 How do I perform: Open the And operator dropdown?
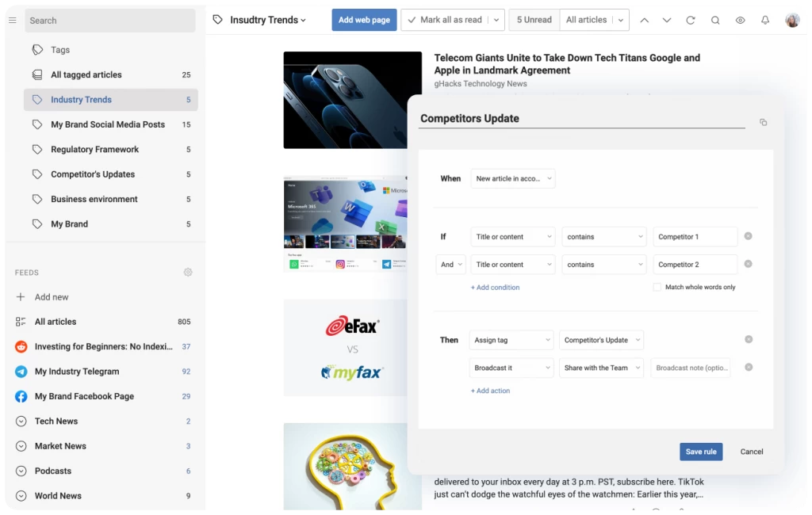450,265
